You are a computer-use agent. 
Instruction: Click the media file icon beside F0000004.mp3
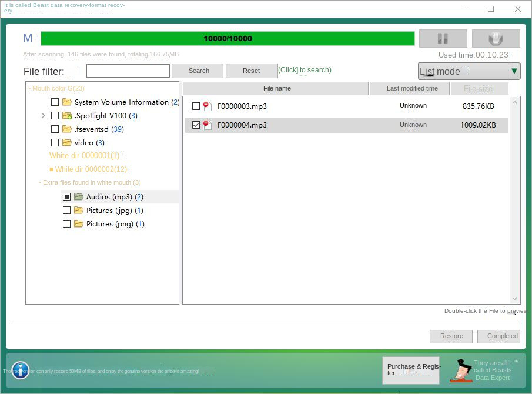click(209, 125)
